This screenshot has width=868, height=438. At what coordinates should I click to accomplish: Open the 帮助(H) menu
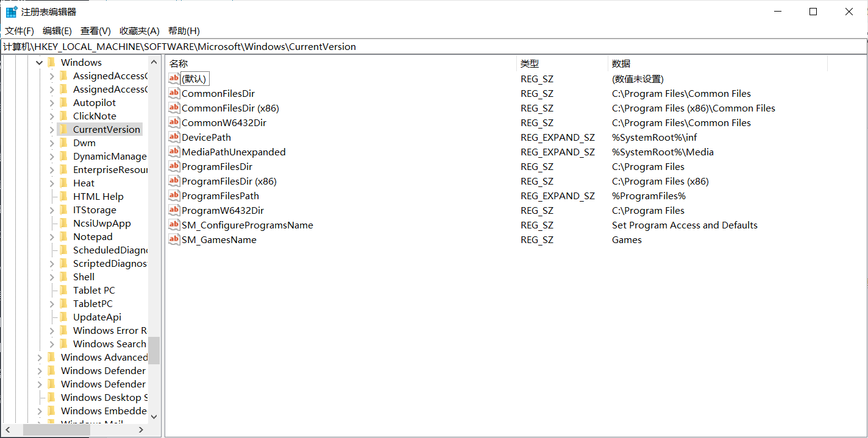point(184,30)
